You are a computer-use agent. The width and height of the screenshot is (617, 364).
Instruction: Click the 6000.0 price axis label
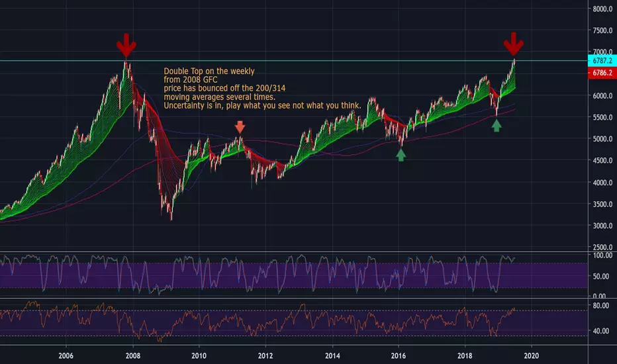point(602,95)
